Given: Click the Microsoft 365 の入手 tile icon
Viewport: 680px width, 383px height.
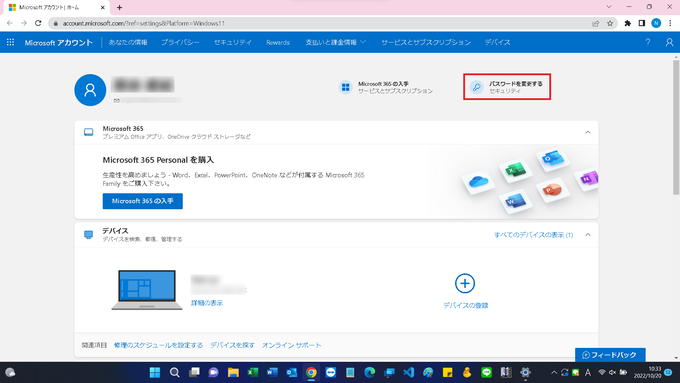Looking at the screenshot, I should point(346,87).
